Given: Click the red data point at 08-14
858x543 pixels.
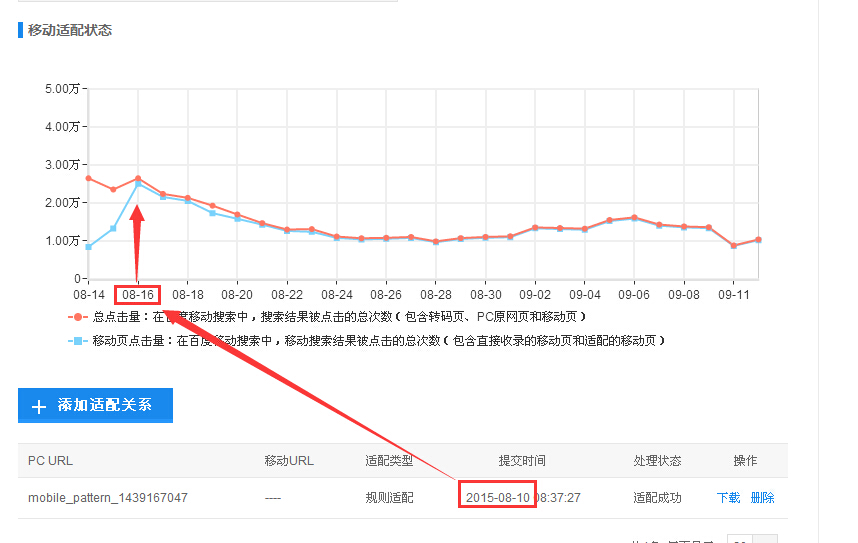Looking at the screenshot, I should coord(89,178).
